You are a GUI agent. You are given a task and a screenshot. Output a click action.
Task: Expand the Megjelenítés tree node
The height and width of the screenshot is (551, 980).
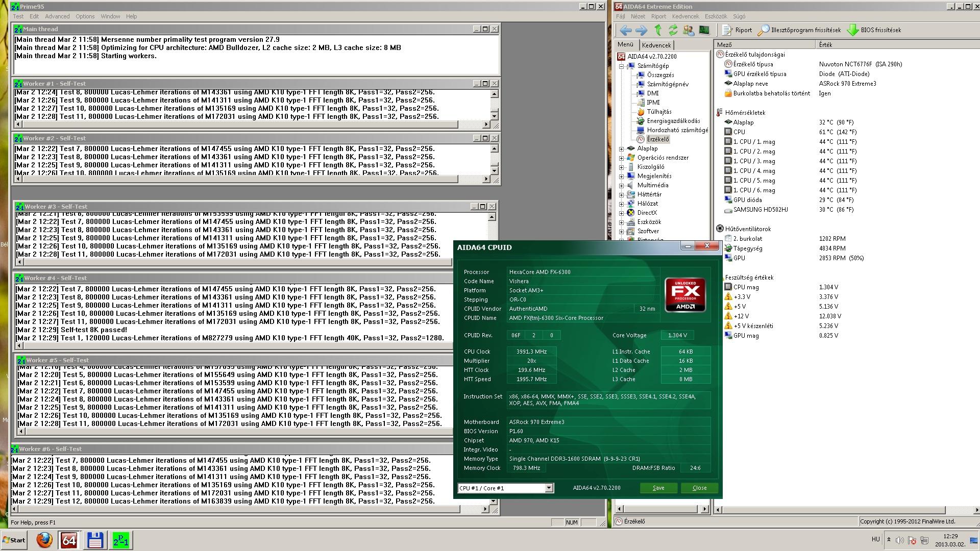[622, 176]
